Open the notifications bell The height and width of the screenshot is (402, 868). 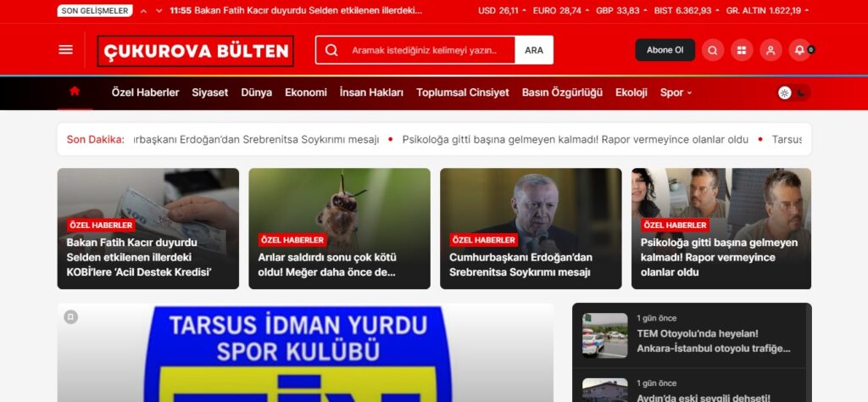[799, 50]
